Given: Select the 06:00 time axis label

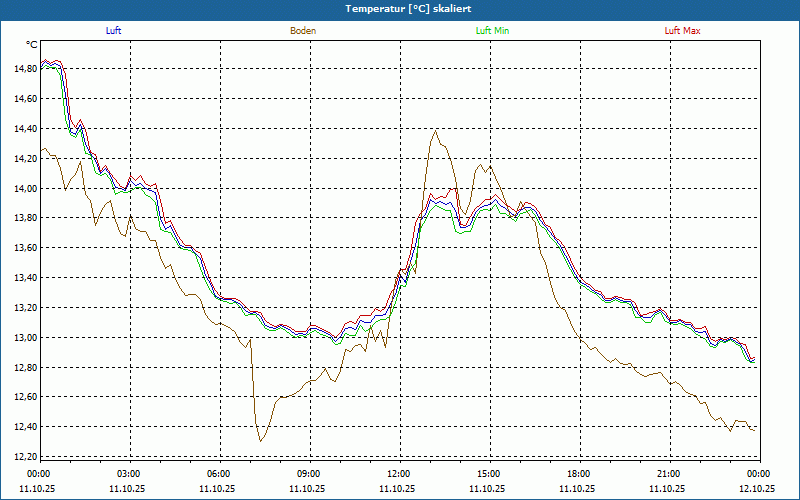Looking at the screenshot, I should 219,474.
